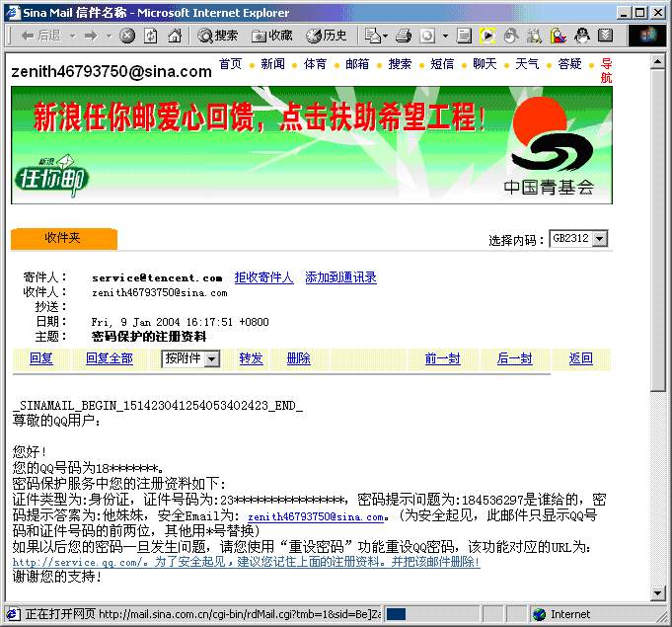
Task: Expand the encoding GB2312 dropdown
Action: [x=600, y=239]
